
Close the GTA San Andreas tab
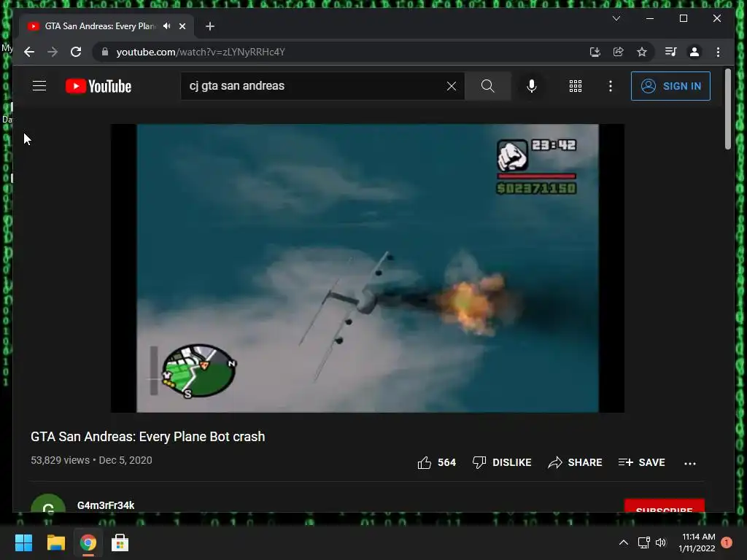(182, 26)
